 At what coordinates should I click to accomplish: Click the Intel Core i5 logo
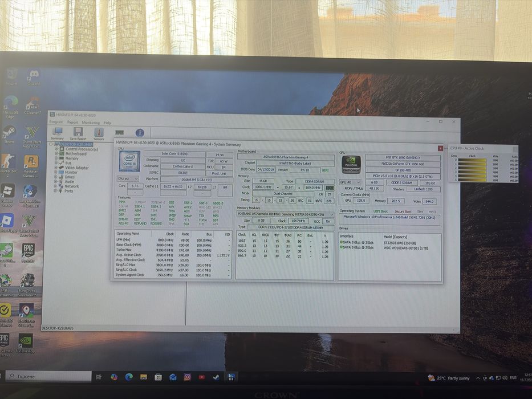coord(129,161)
